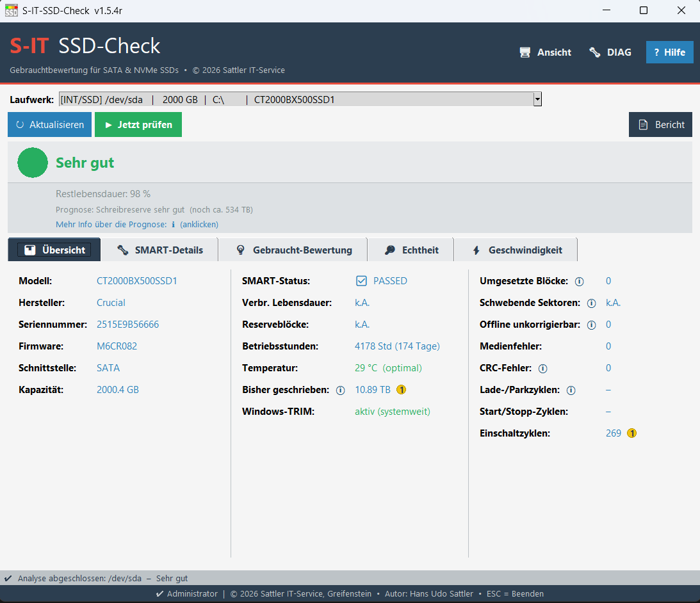Click the info icon after Mehr Info über die Prognose
The image size is (700, 603).
point(173,225)
